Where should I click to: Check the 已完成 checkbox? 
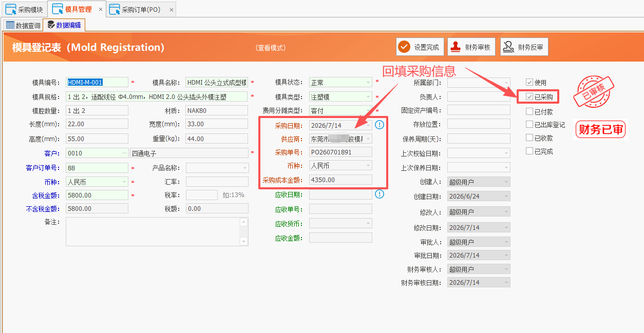[x=529, y=151]
